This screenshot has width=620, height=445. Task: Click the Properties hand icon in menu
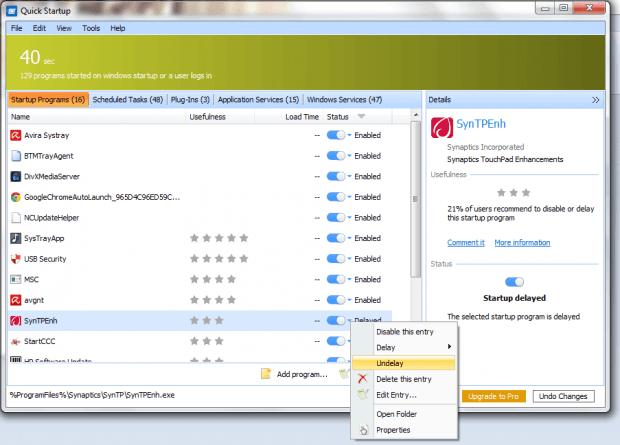[363, 430]
